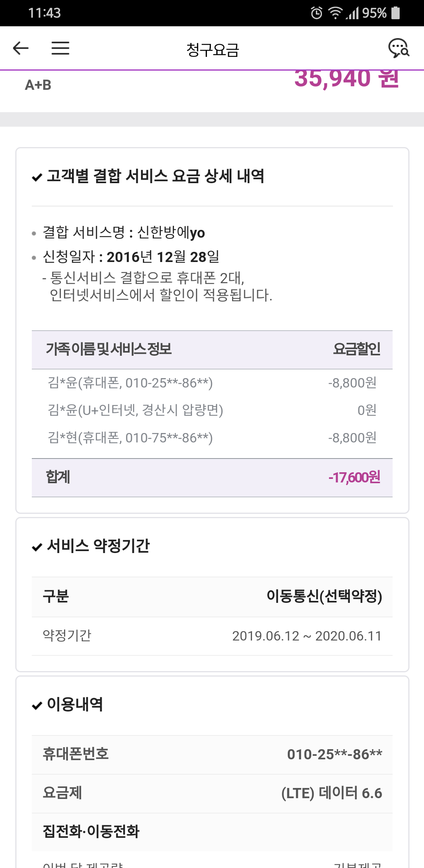Tap the battery status icon
This screenshot has width=424, height=868.
[x=396, y=13]
